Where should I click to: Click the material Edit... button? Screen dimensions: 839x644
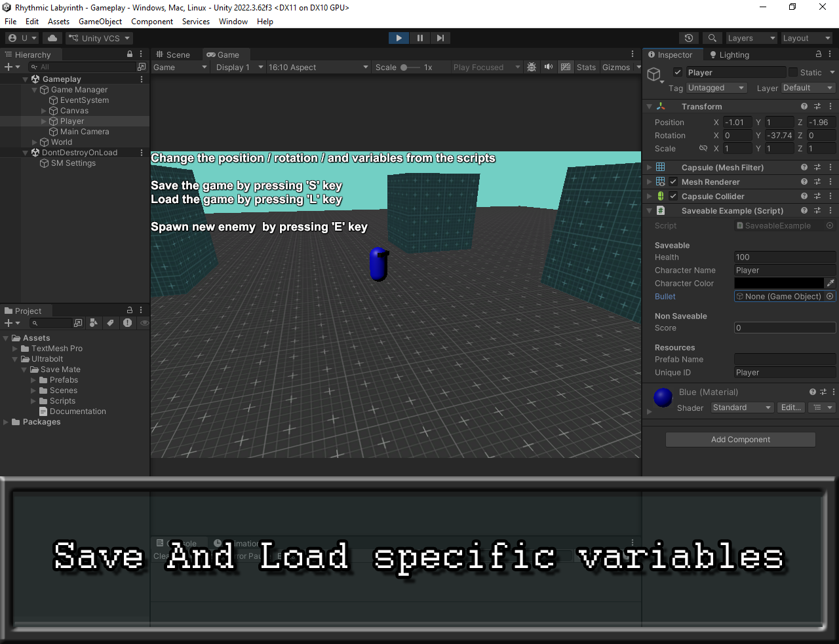[791, 407]
